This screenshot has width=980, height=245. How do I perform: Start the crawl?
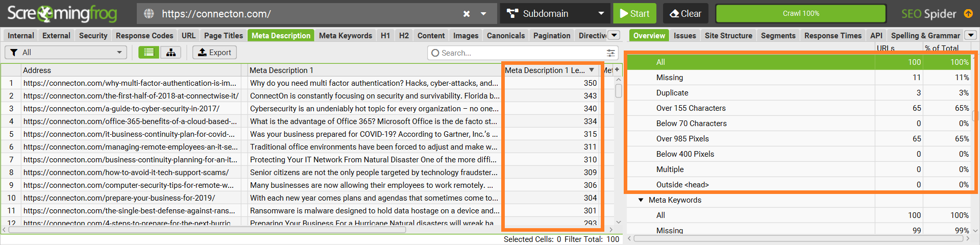coord(634,14)
